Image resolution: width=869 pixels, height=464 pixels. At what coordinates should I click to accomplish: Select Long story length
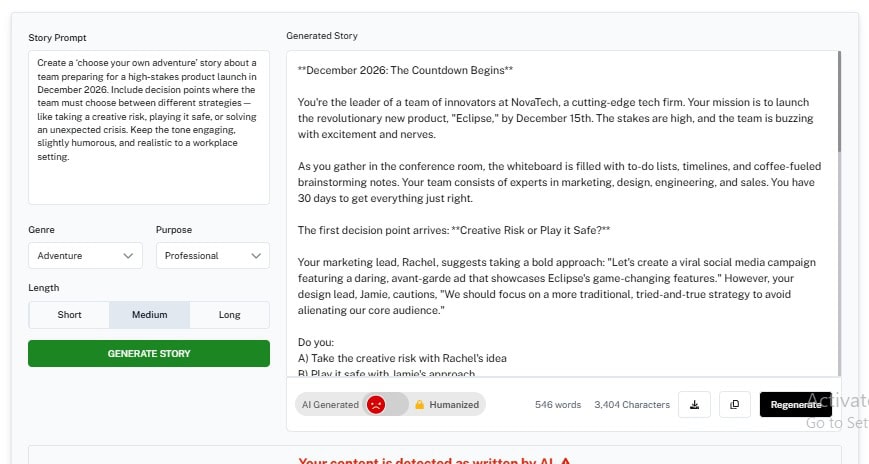point(229,315)
